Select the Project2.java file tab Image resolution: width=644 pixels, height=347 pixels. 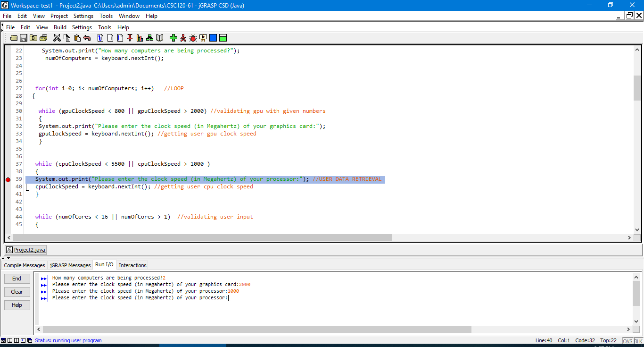[25, 249]
